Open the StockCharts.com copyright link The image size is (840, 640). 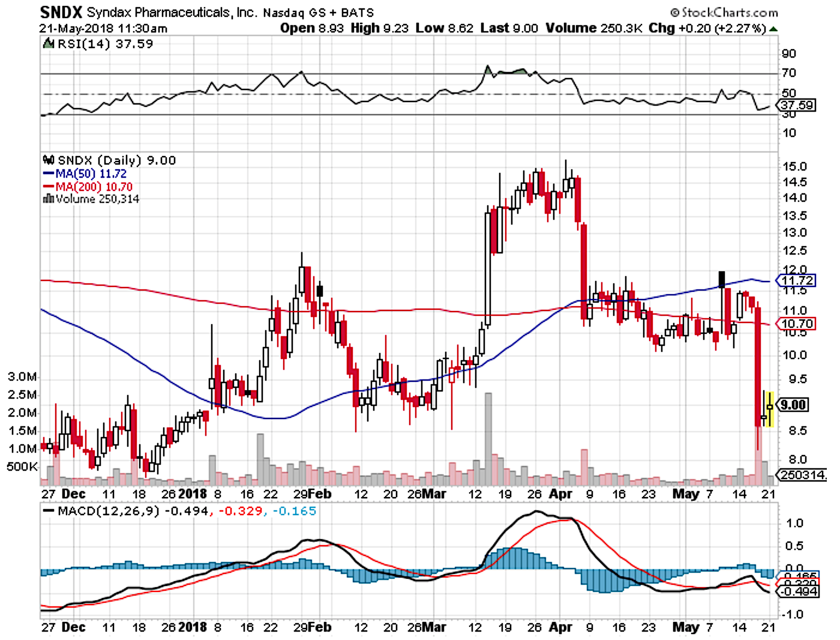tap(724, 12)
